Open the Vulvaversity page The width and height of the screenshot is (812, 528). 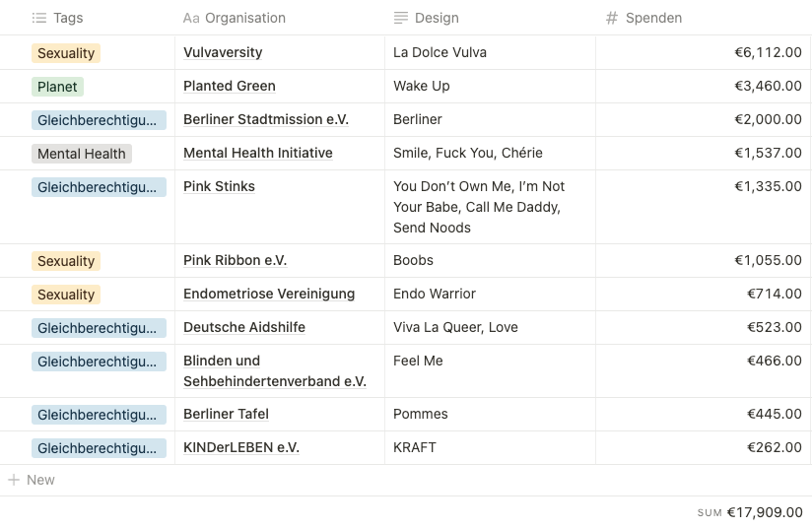pos(223,52)
